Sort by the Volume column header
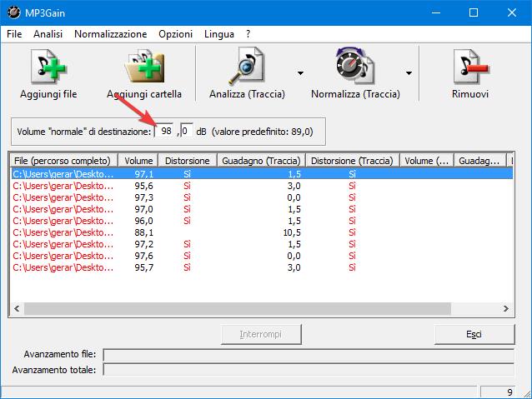The height and width of the screenshot is (399, 532). pyautogui.click(x=138, y=160)
